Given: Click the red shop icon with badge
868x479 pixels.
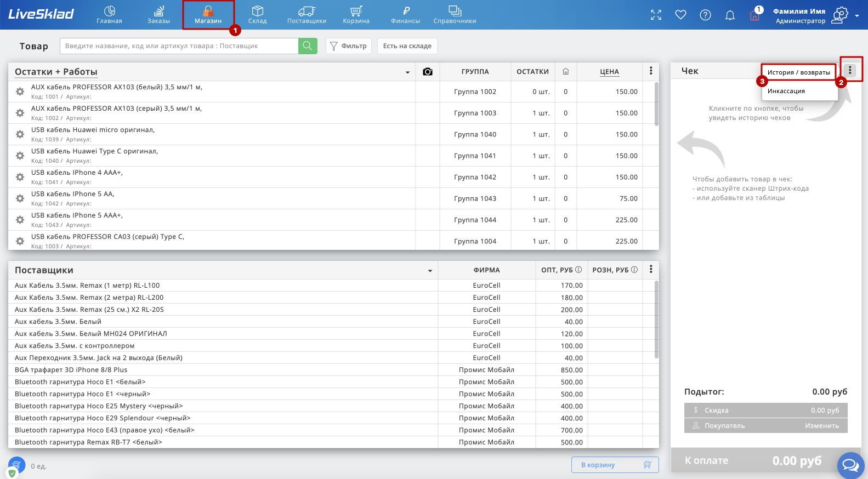Looking at the screenshot, I should (755, 15).
